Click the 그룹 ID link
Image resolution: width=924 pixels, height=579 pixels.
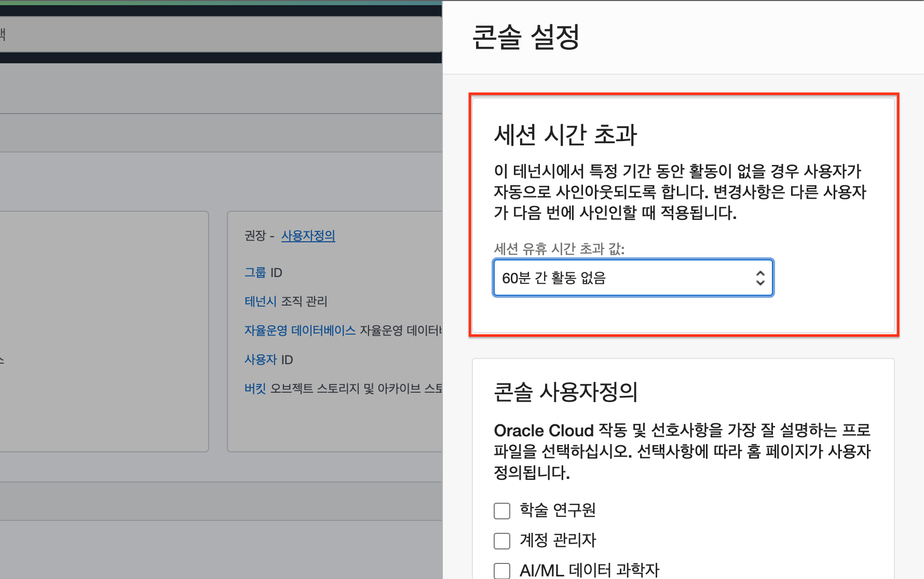[255, 272]
